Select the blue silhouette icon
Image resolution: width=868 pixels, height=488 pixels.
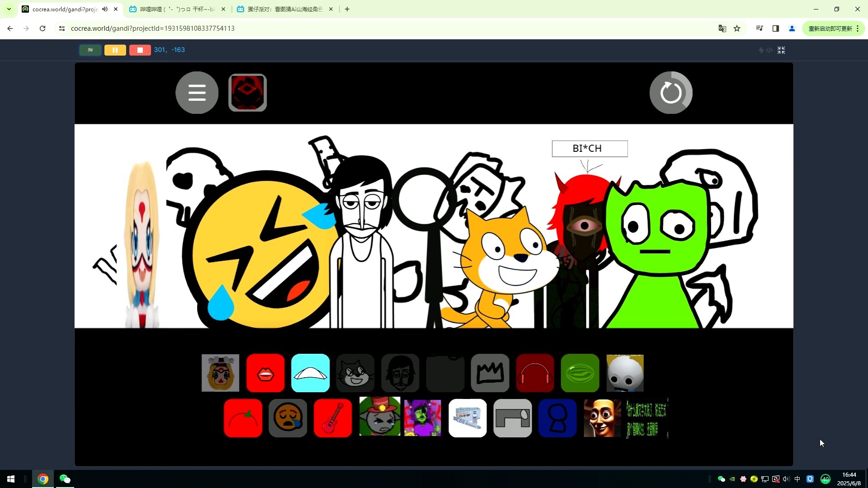point(557,418)
